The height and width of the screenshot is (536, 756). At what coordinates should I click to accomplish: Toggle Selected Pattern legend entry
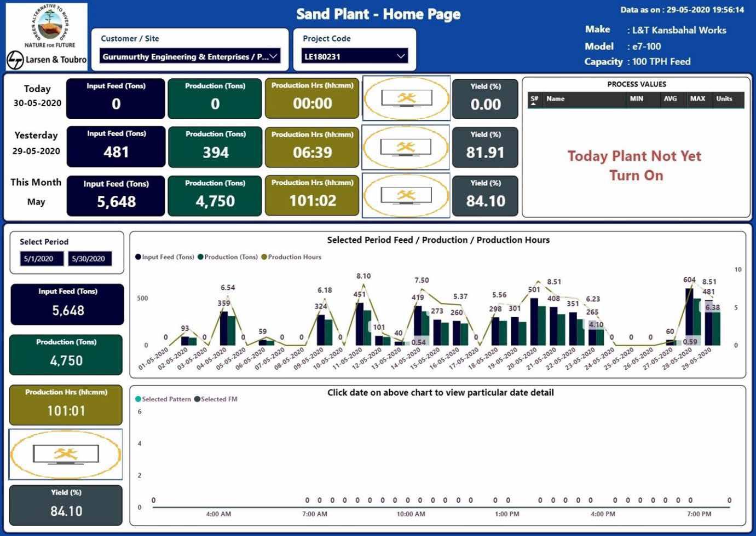point(163,399)
